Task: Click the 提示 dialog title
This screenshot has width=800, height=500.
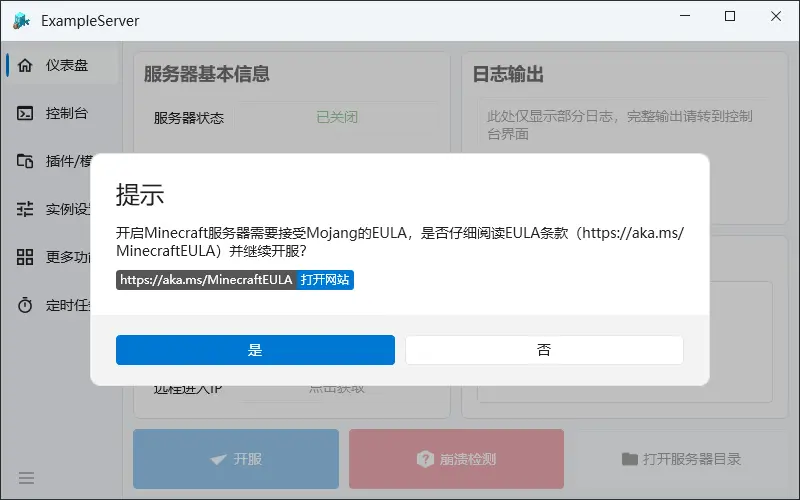Action: pyautogui.click(x=140, y=194)
